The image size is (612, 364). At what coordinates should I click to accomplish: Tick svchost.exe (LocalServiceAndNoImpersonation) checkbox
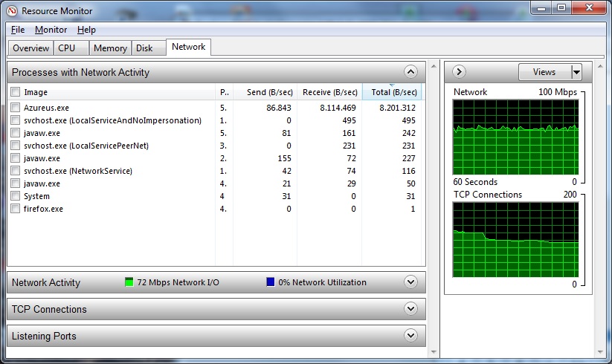click(15, 120)
